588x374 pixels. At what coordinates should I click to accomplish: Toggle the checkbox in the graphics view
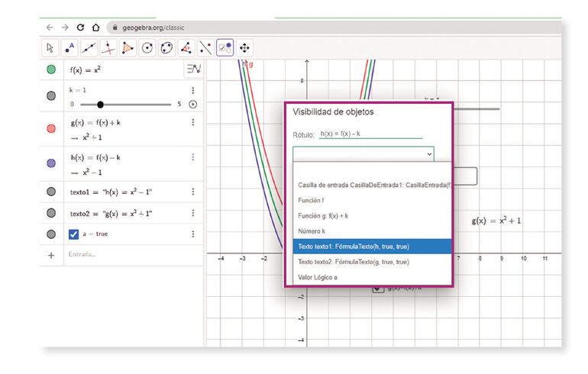point(378,289)
